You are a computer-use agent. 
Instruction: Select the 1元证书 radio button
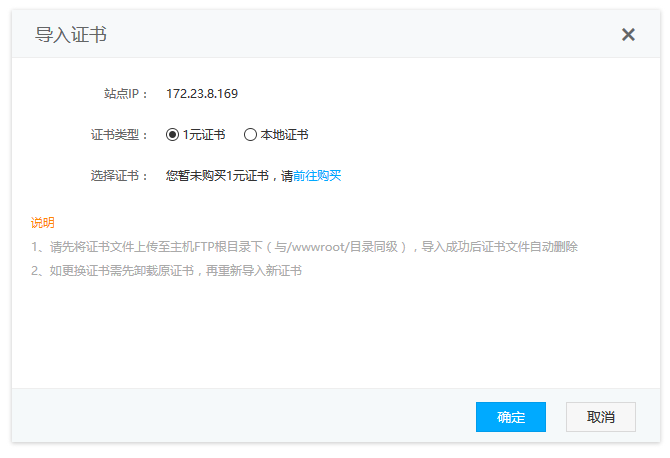click(172, 135)
